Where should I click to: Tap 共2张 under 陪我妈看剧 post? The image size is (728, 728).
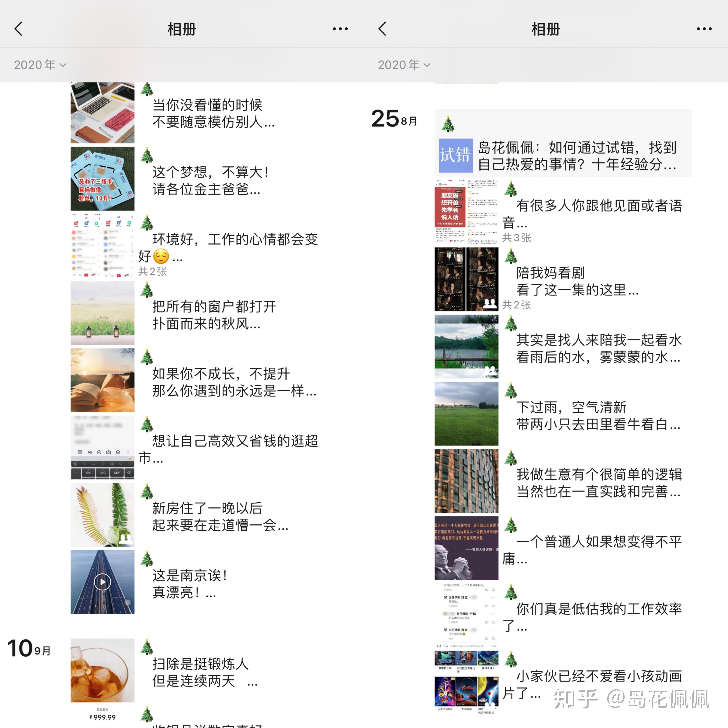[517, 305]
